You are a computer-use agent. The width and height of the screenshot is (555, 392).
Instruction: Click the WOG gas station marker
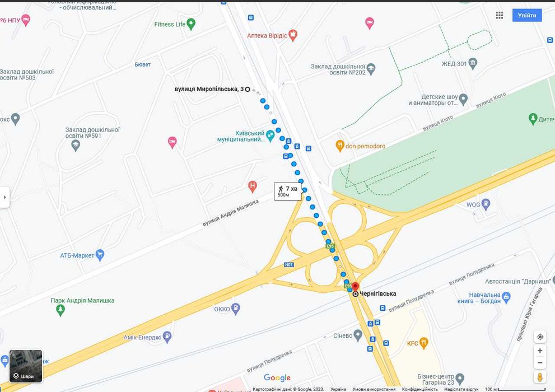[x=486, y=204]
